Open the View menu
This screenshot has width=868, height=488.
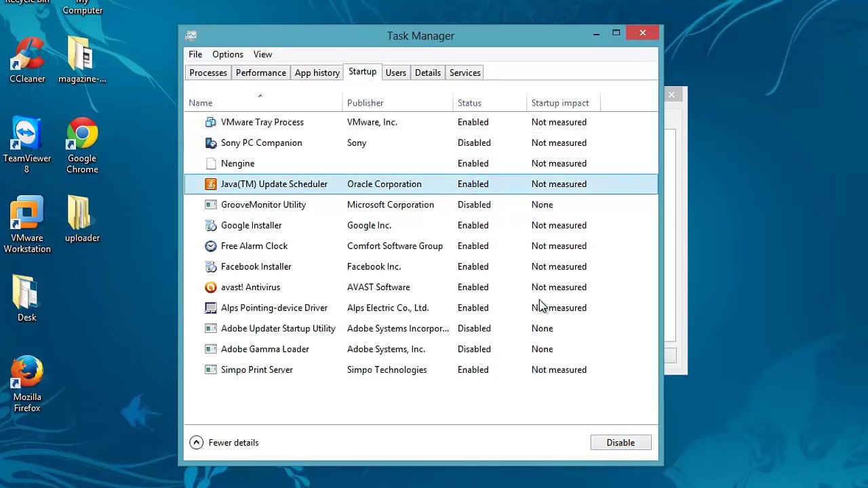click(262, 54)
